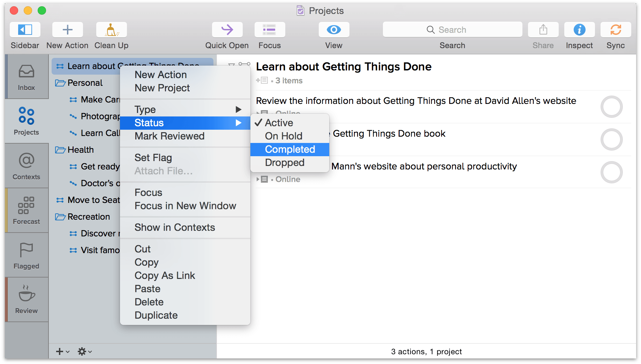Select the Learn Call project row
Screen dimensions: 641x364
[95, 133]
